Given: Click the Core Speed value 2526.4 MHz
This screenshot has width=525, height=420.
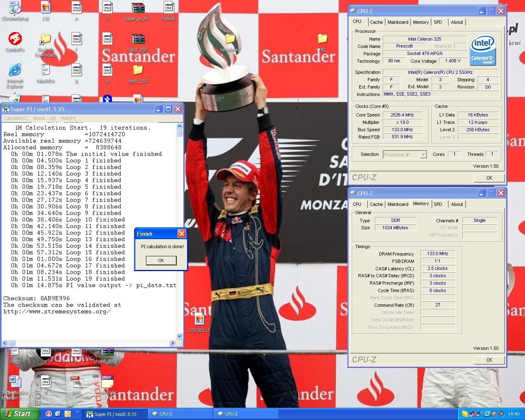Looking at the screenshot, I should (402, 115).
